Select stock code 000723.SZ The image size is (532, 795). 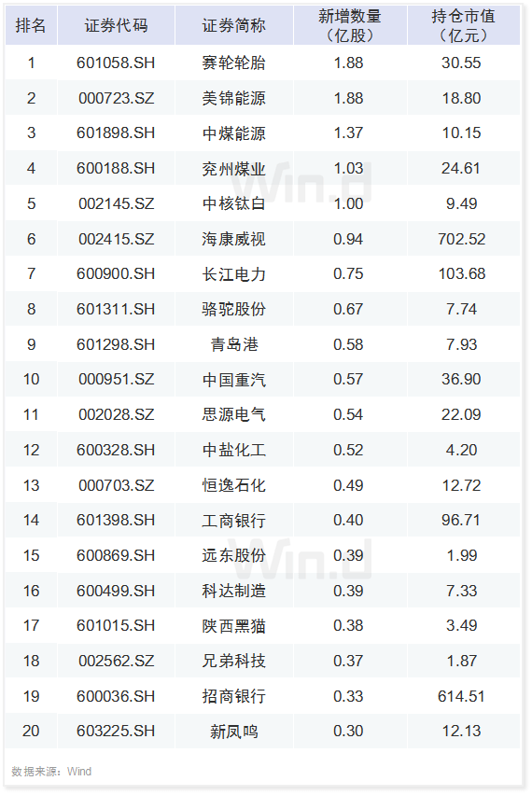coord(116,98)
